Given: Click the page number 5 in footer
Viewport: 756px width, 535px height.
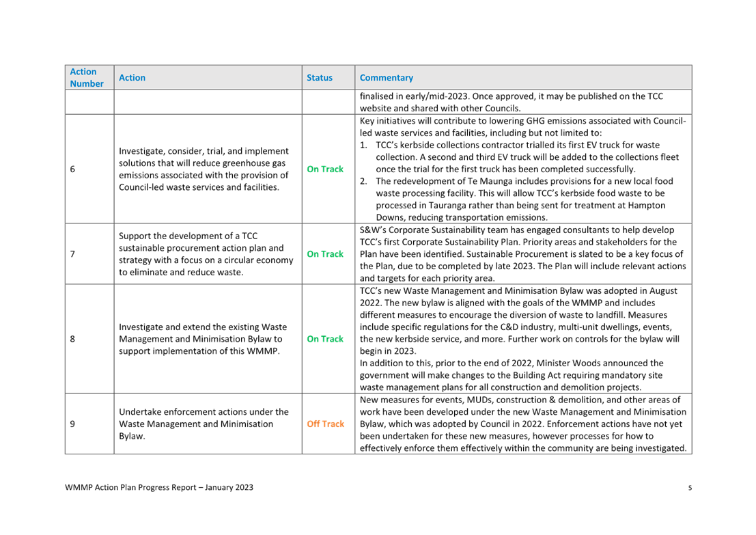Looking at the screenshot, I should 690,488.
